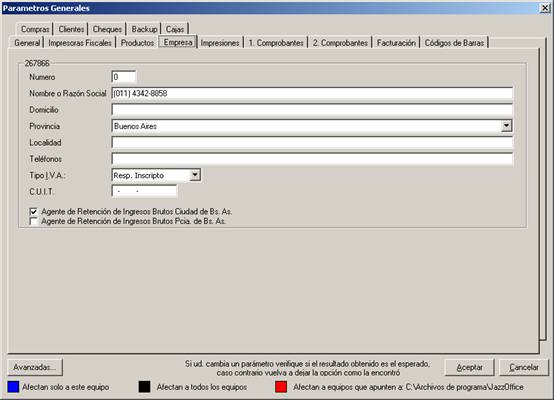
Task: Open the Tipo I.V.A. dropdown
Action: point(195,175)
